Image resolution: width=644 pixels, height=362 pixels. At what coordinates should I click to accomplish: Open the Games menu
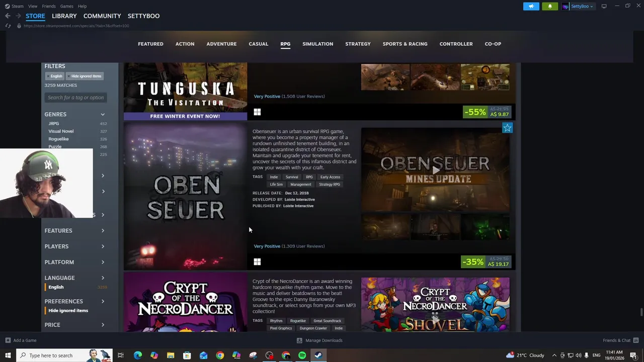(x=66, y=6)
